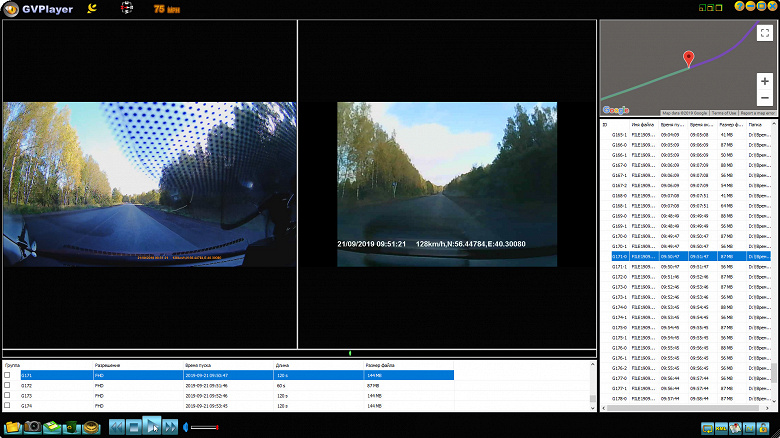Select the first green-yellow layout icon

(x=702, y=8)
